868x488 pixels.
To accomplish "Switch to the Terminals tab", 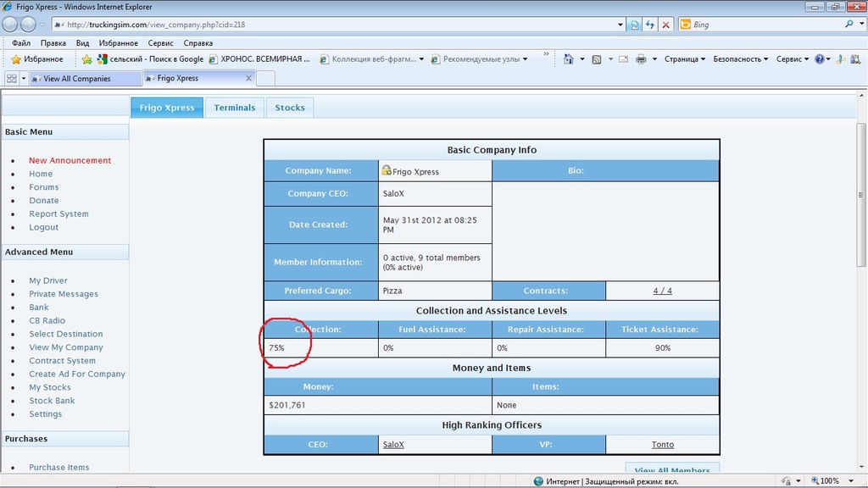I will point(234,108).
